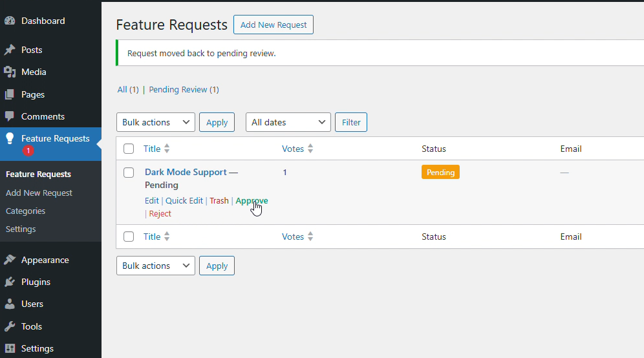Open the Users menu
The width and height of the screenshot is (644, 358).
[x=32, y=304]
